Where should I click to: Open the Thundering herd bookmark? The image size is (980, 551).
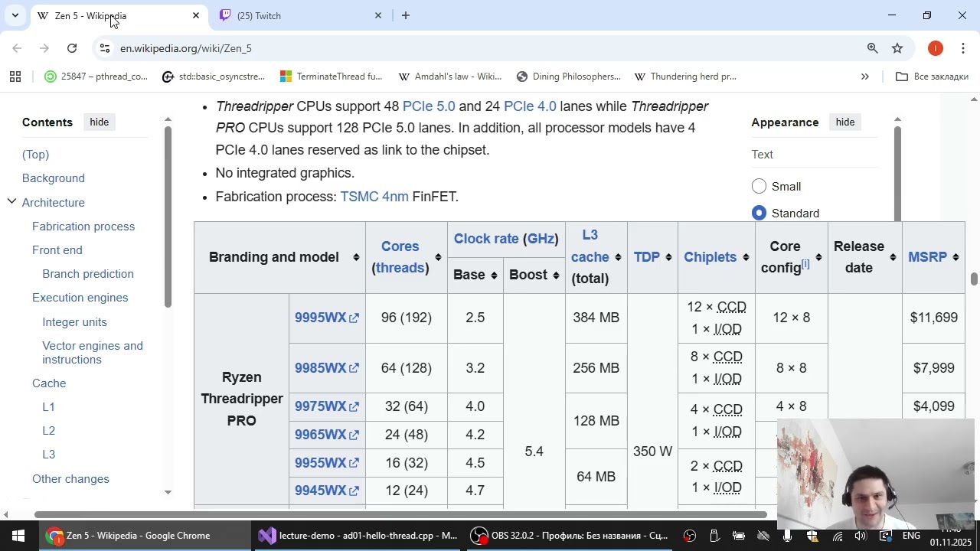click(685, 77)
